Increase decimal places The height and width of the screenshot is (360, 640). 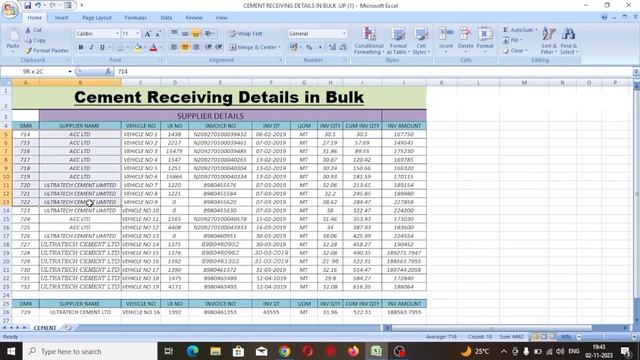(x=332, y=47)
